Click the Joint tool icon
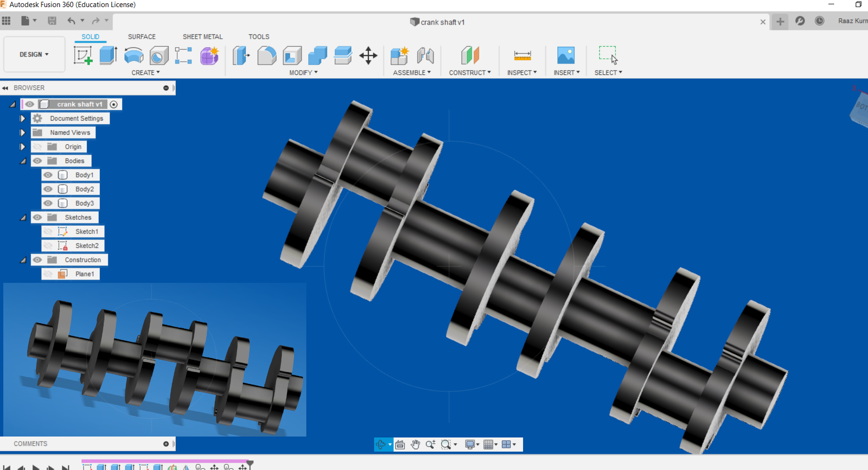The height and width of the screenshot is (470, 868). pyautogui.click(x=425, y=55)
